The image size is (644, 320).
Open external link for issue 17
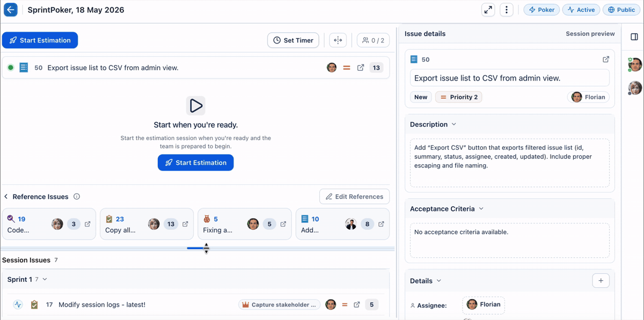(x=357, y=304)
